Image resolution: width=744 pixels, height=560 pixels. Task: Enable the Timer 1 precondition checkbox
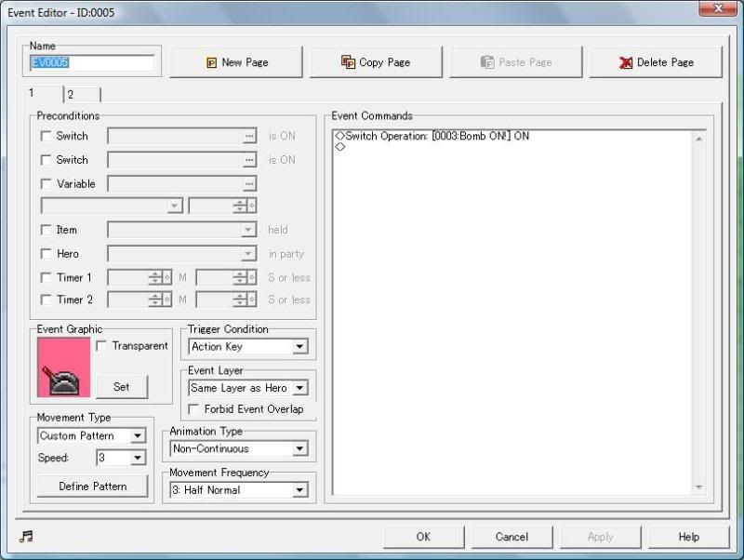pyautogui.click(x=46, y=277)
